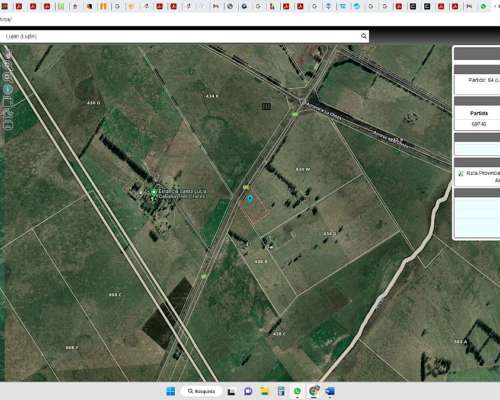Select the Estancia Santa Lucía green place marker
500x400 pixels.
coord(154,192)
